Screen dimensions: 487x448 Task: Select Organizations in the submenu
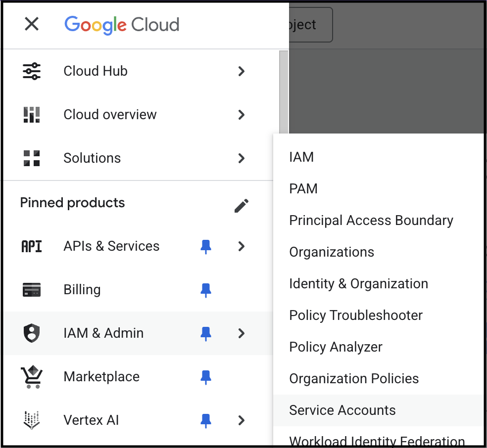tap(378, 252)
